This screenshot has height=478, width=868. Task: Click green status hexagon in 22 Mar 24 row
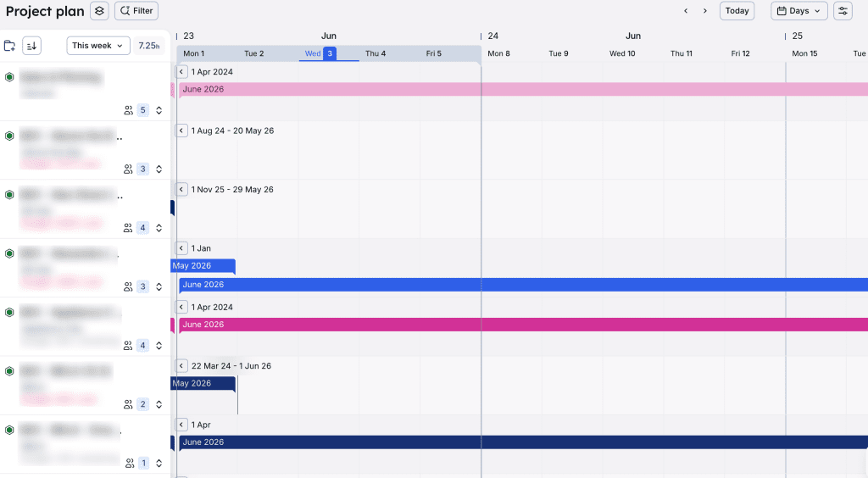tap(9, 371)
